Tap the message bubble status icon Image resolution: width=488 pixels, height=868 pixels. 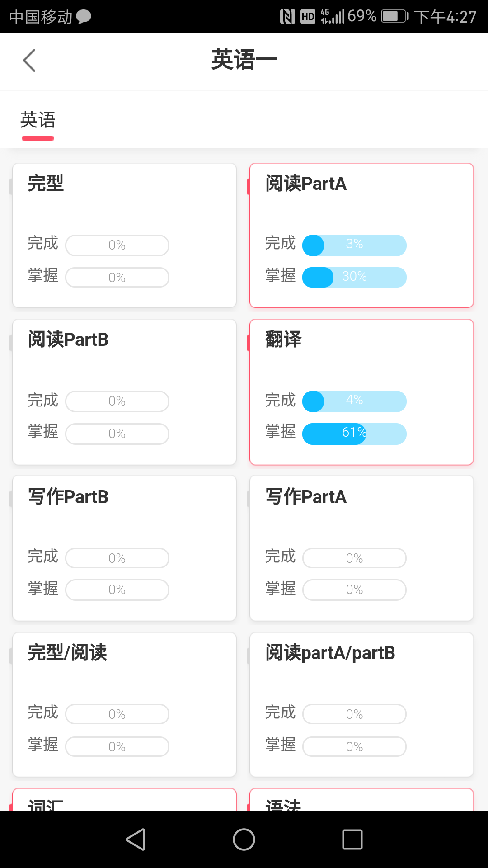[x=84, y=17]
